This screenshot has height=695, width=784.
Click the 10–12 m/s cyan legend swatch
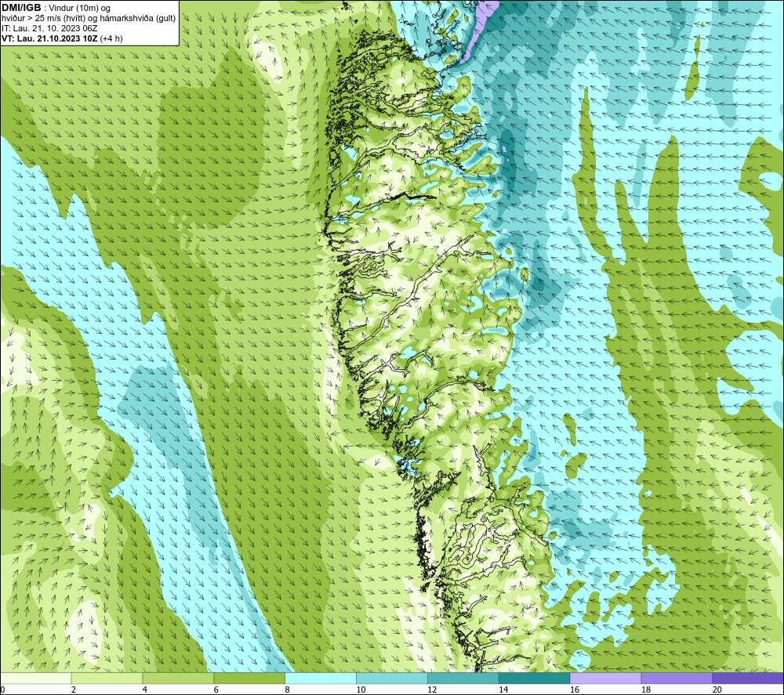coord(392,678)
